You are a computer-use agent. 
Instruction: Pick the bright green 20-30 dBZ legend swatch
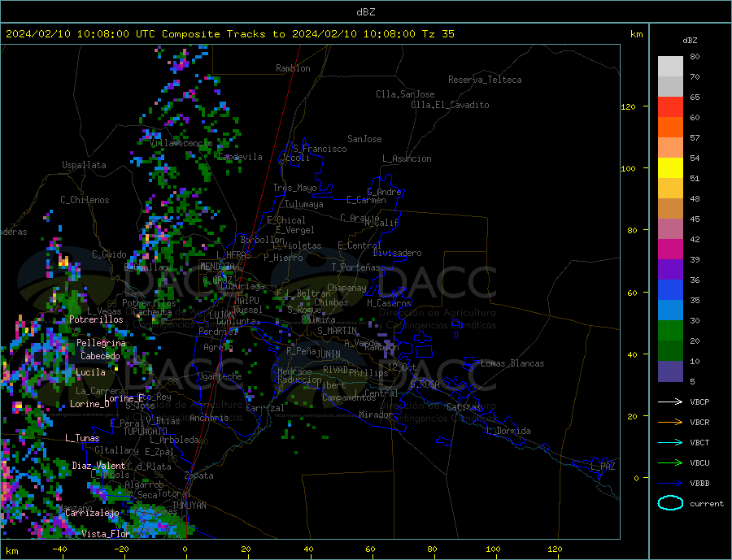[x=670, y=331]
